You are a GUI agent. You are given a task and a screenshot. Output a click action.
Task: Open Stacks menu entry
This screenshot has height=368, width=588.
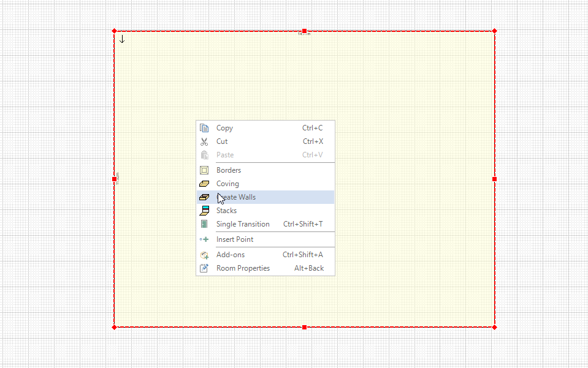(265, 211)
